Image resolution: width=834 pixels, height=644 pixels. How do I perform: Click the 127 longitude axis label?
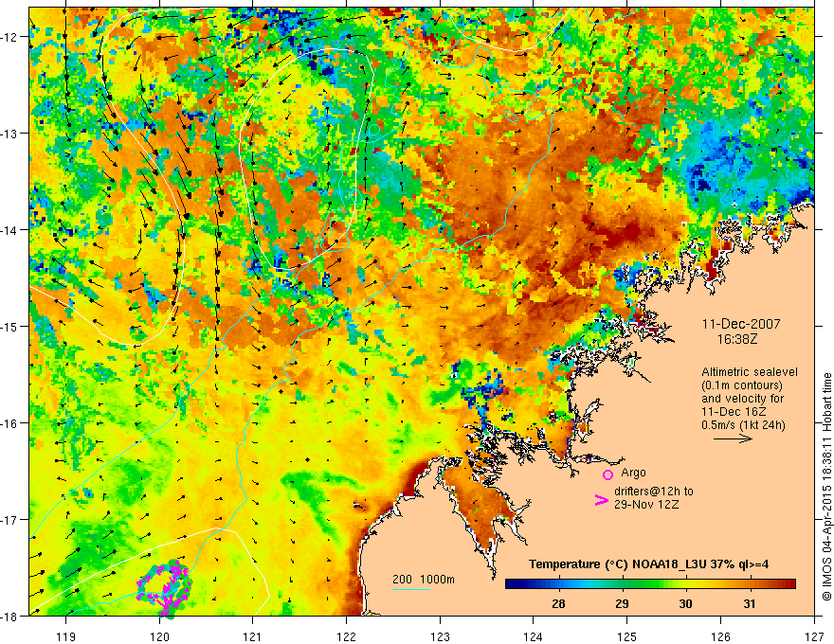[x=814, y=636]
